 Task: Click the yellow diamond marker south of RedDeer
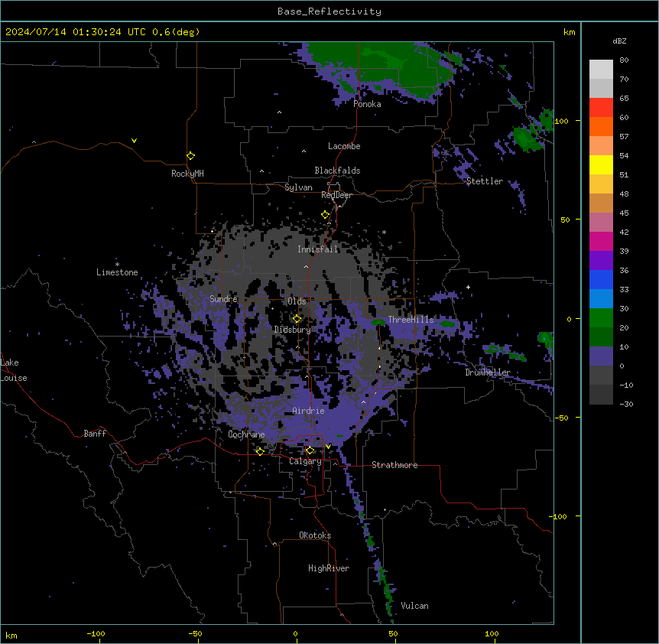click(x=325, y=215)
